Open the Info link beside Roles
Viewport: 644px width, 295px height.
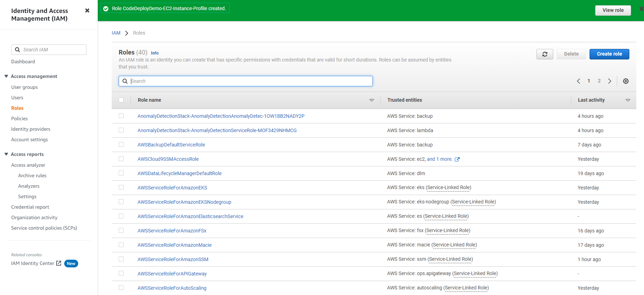155,53
